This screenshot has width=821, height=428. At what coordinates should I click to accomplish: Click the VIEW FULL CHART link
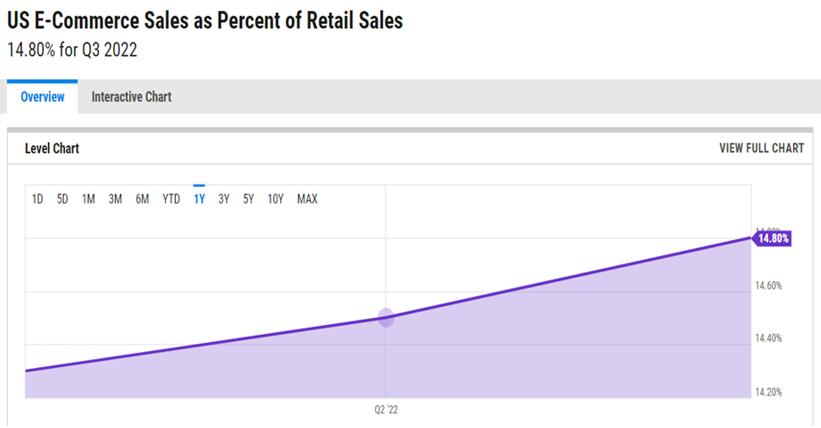click(761, 148)
